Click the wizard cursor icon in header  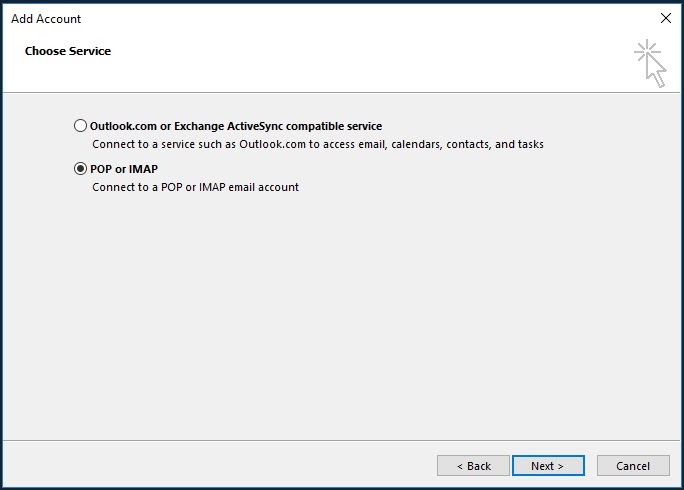coord(650,63)
